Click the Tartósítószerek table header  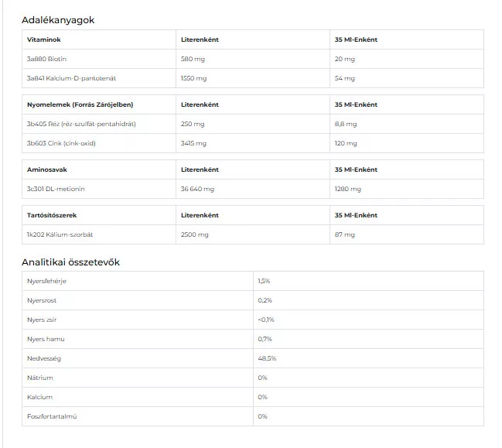click(x=51, y=215)
